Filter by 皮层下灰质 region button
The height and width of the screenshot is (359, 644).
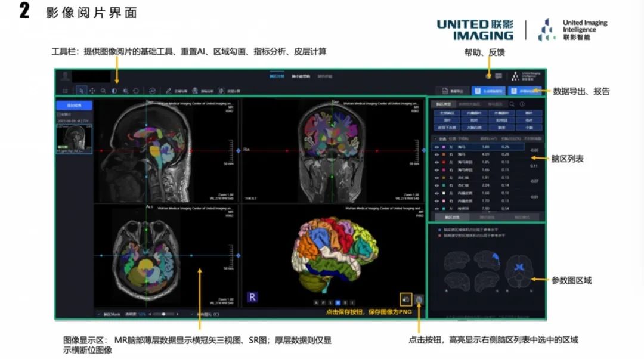pos(447,128)
